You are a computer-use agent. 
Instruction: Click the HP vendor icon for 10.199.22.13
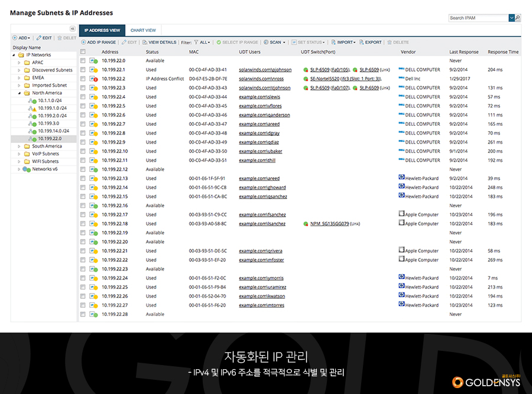pyautogui.click(x=401, y=177)
